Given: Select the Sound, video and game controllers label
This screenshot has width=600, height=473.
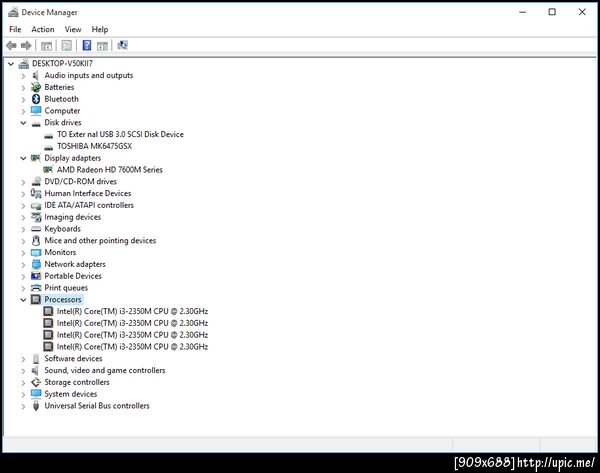Looking at the screenshot, I should [x=105, y=370].
